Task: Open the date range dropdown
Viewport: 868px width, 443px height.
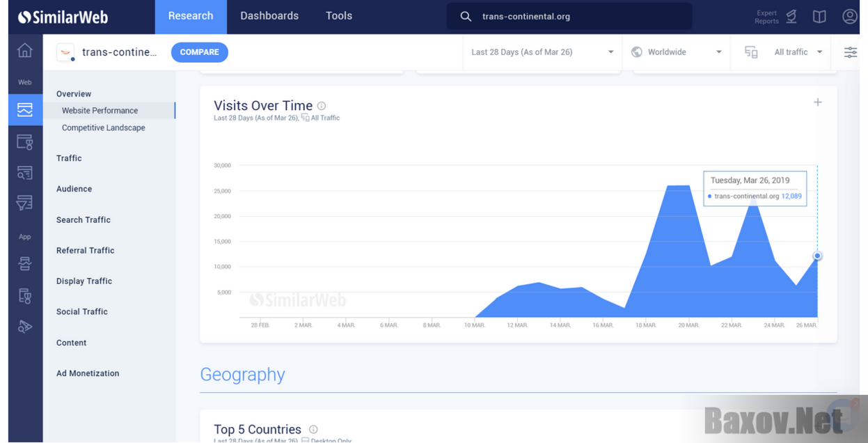Action: tap(542, 52)
